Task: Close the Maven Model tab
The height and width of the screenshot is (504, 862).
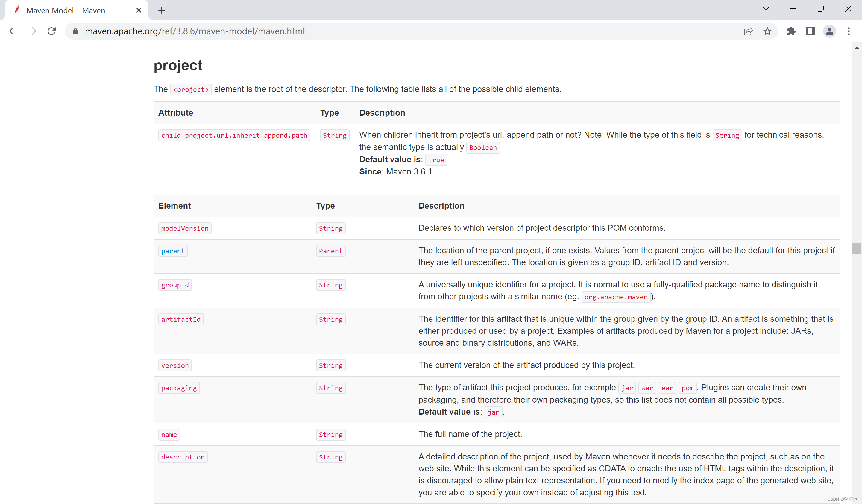Action: point(139,10)
